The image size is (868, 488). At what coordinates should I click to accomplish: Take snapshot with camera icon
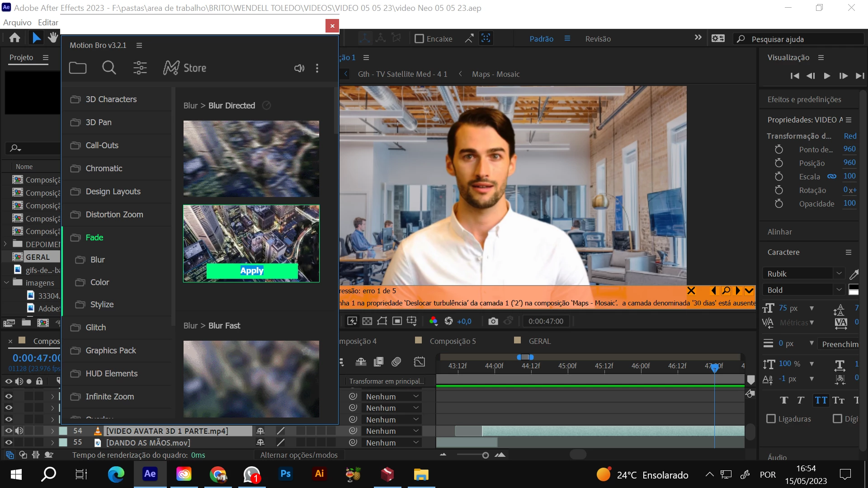pos(493,321)
